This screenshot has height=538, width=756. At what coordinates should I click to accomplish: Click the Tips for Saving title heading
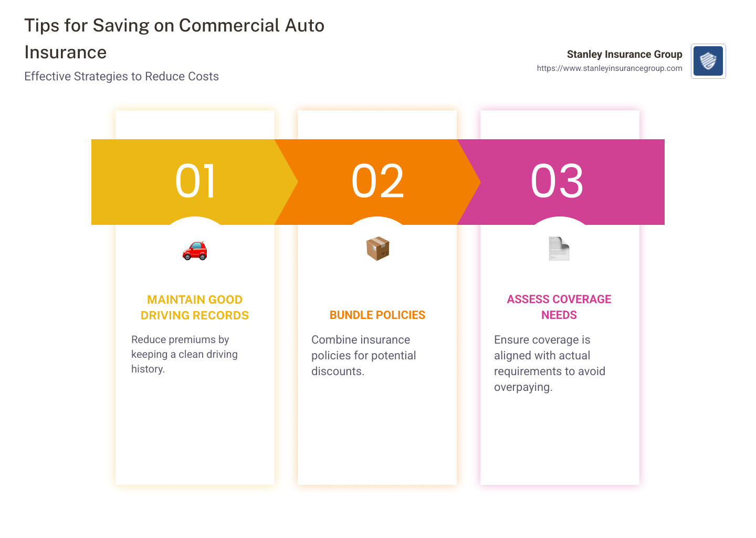(x=173, y=38)
